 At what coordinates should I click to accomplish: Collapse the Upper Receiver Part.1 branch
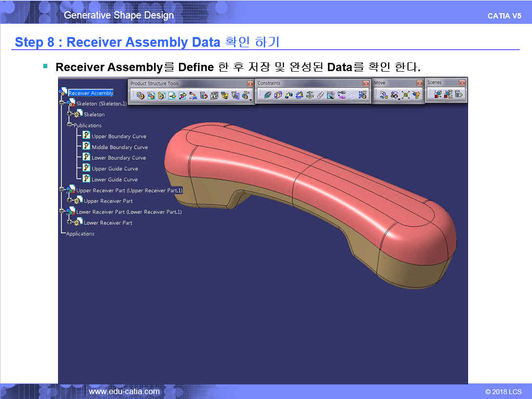(x=61, y=190)
